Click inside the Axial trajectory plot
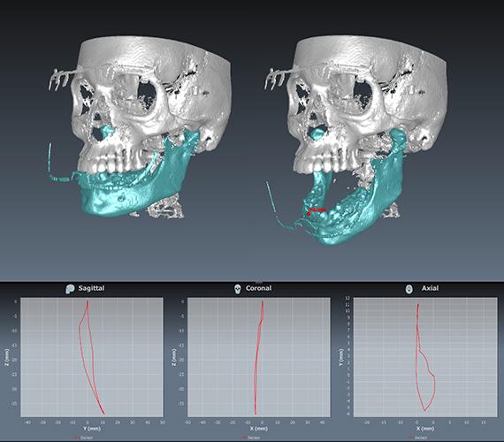The height and width of the screenshot is (442, 504). click(x=425, y=357)
